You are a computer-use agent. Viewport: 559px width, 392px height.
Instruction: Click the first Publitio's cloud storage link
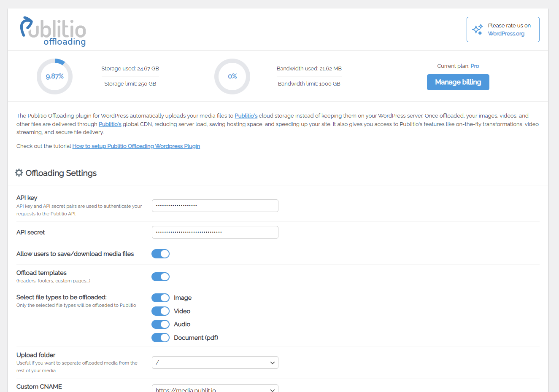(246, 116)
